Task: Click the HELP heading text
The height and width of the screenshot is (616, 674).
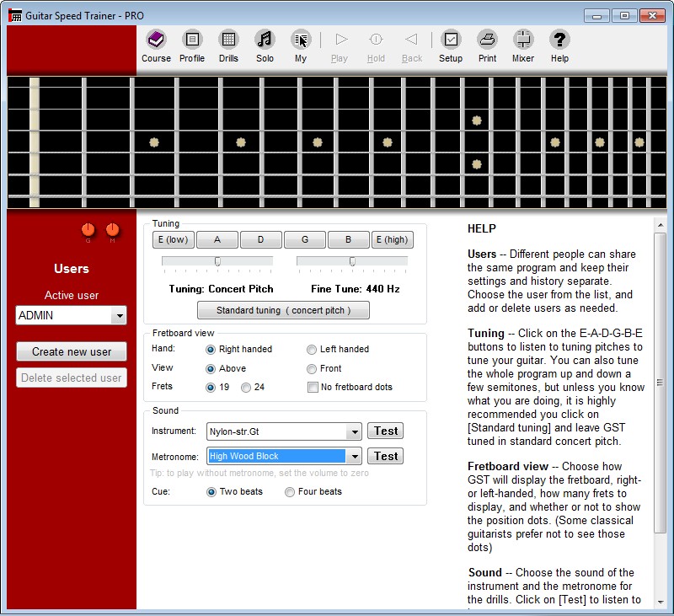Action: click(482, 228)
